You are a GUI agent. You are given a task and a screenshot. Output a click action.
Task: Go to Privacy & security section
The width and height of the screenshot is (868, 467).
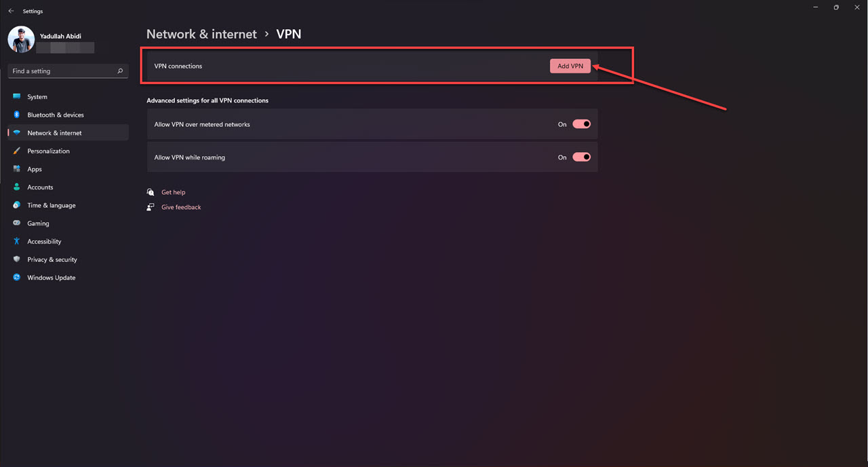[52, 260]
